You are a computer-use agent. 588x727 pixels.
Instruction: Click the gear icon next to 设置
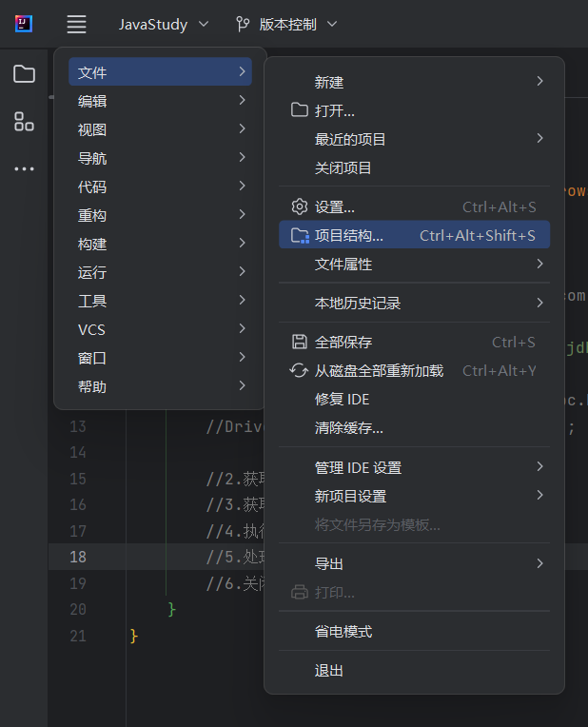coord(300,206)
